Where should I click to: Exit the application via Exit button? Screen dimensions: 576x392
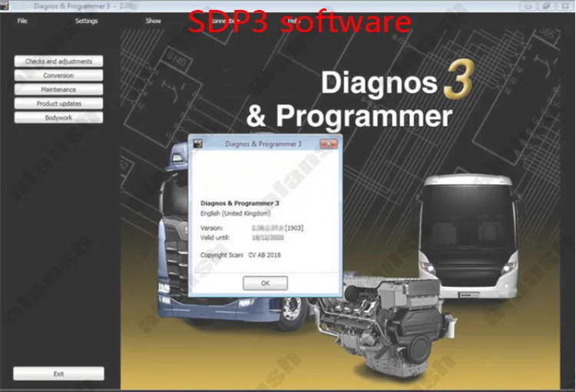pyautogui.click(x=59, y=374)
